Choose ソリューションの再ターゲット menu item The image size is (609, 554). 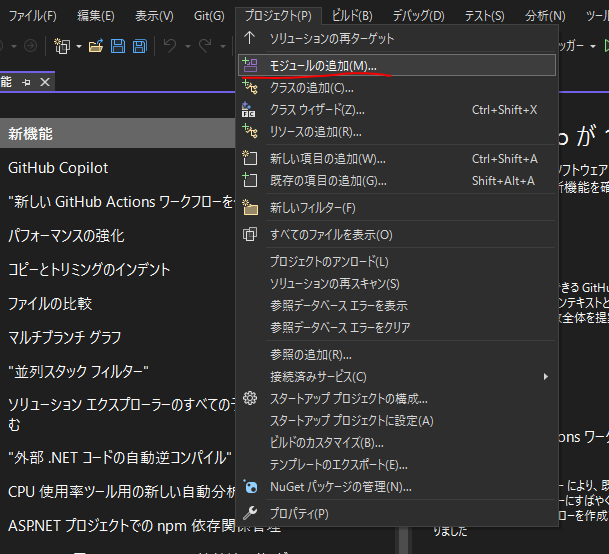tap(397, 38)
